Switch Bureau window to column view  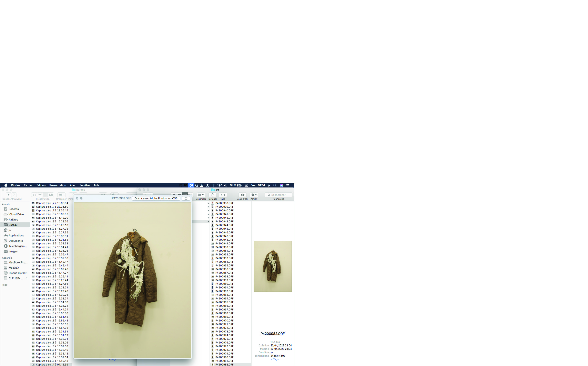(x=45, y=195)
